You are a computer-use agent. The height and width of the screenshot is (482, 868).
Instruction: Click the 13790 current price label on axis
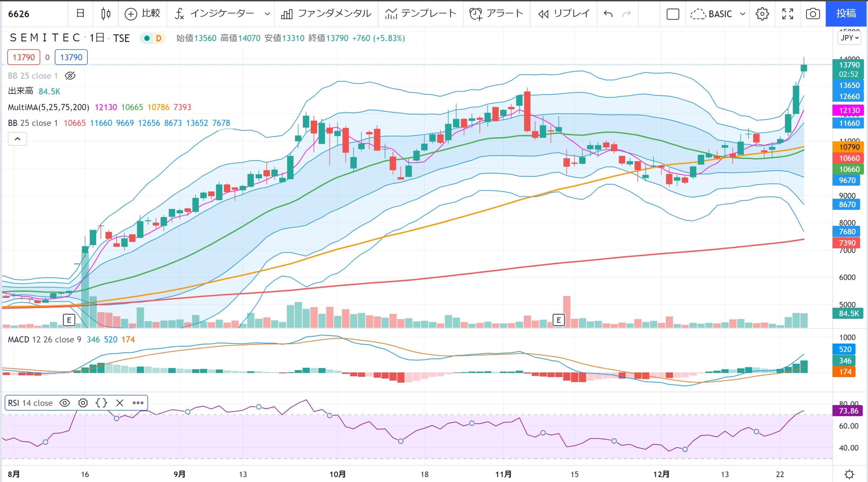tap(849, 65)
